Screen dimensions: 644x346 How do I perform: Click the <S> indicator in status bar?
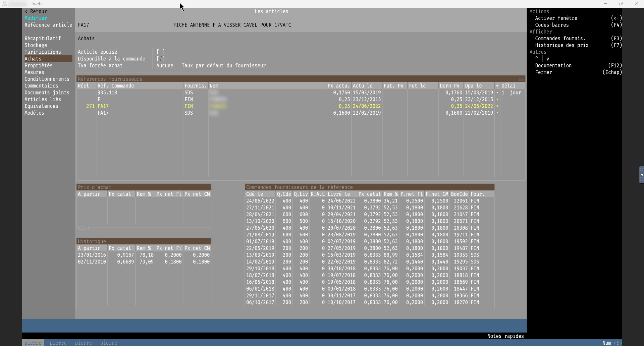point(618,343)
